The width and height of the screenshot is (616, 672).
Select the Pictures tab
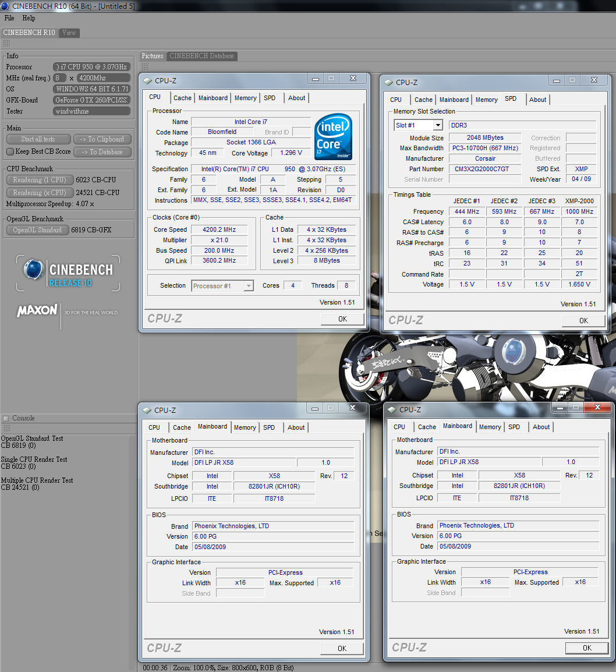[x=153, y=56]
